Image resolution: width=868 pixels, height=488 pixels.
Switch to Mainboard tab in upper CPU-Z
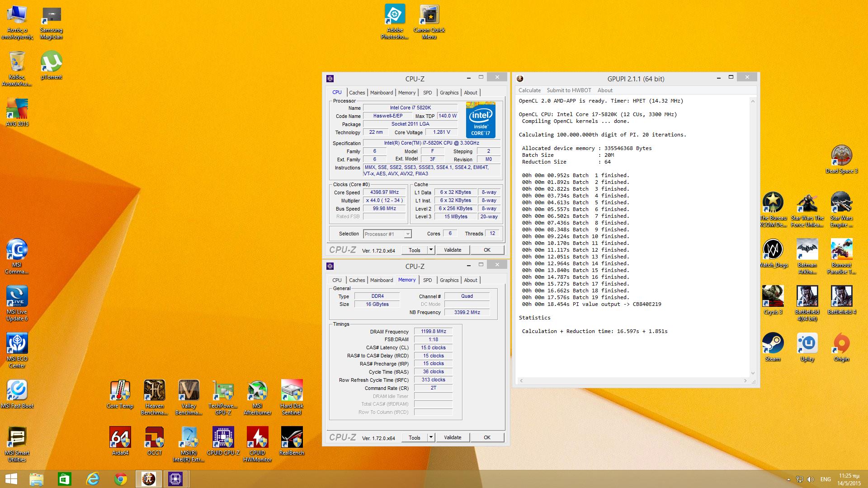382,93
